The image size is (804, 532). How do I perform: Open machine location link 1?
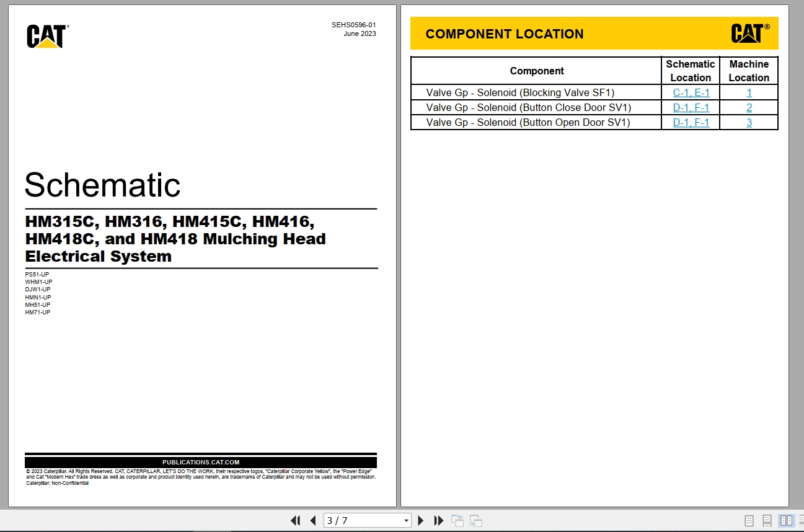(749, 92)
